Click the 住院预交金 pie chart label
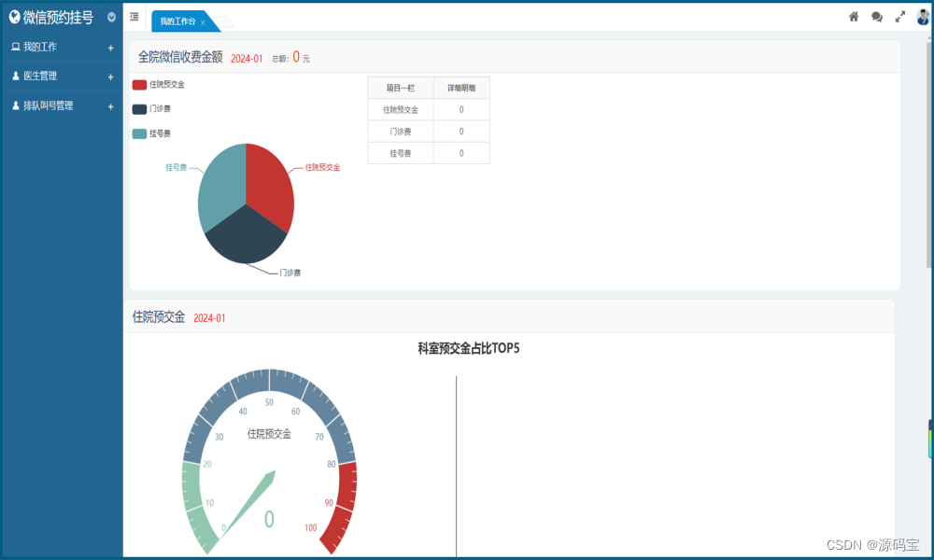Viewport: 934px width, 560px height. 322,167
